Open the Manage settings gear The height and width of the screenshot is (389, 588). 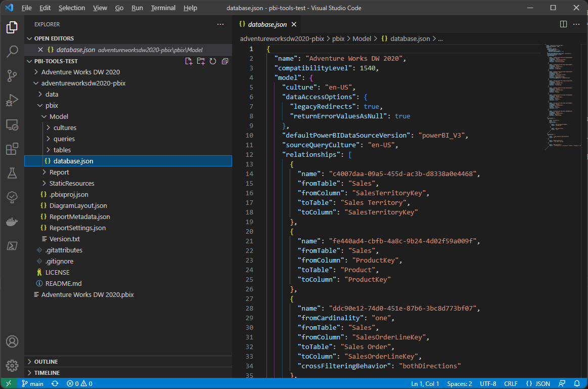click(12, 366)
